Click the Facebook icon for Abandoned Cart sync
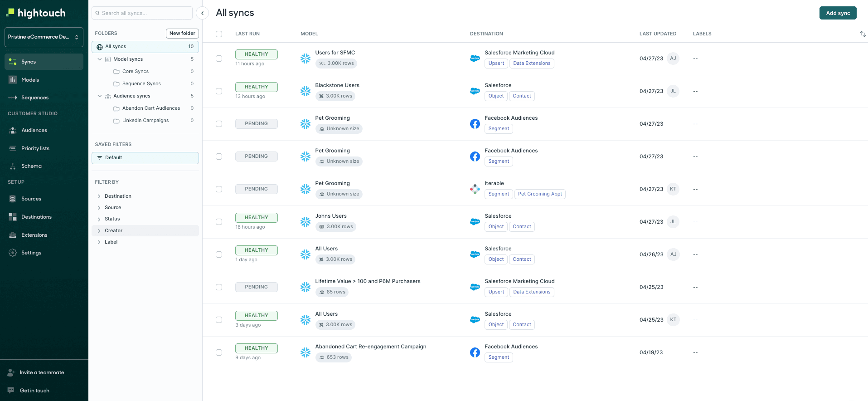The width and height of the screenshot is (868, 401). 475,352
